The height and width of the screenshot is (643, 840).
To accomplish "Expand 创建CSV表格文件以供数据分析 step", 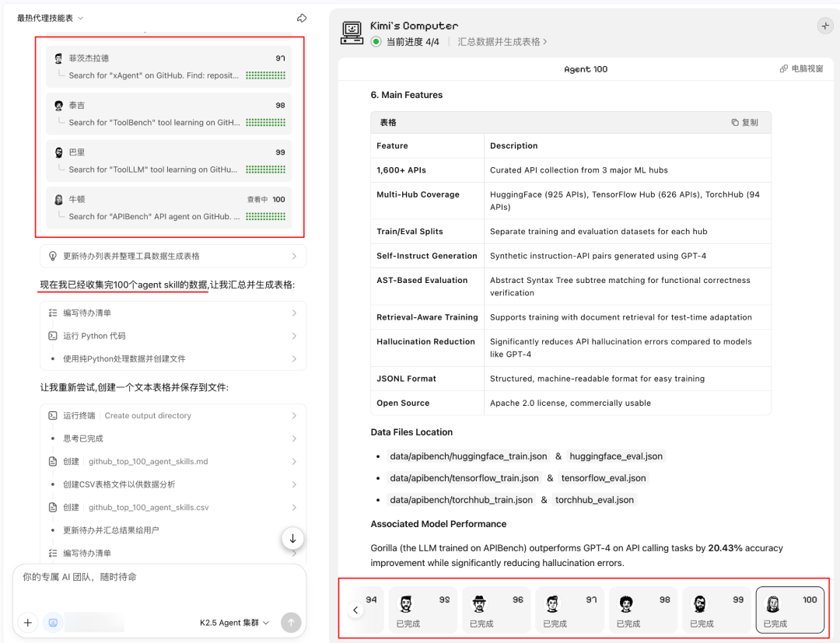I will (x=173, y=484).
